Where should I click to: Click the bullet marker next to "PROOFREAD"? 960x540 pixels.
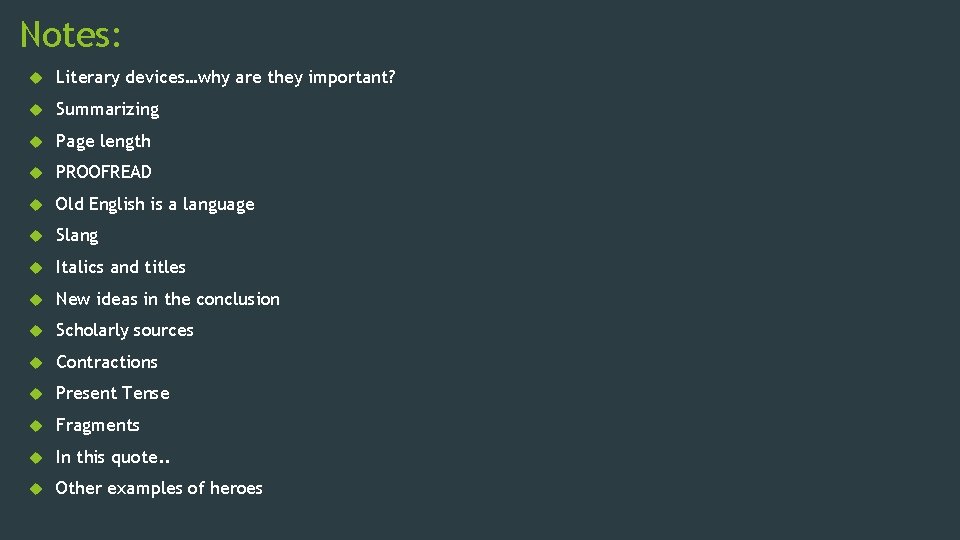point(33,172)
